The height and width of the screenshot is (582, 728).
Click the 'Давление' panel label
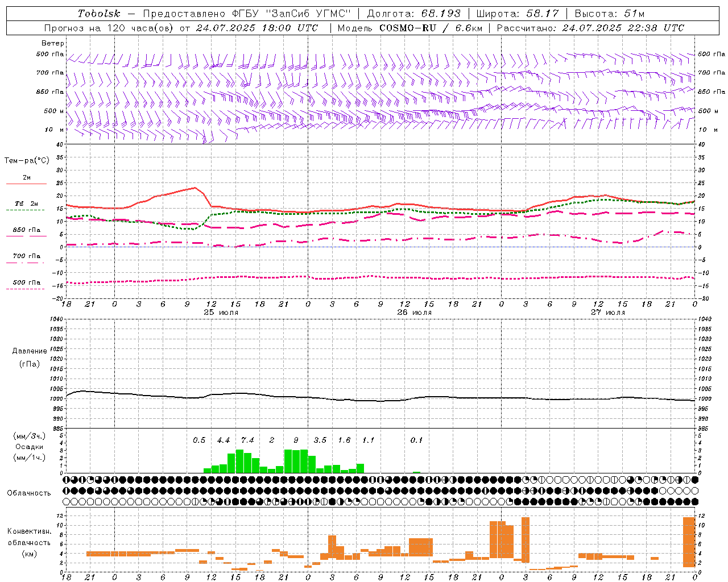click(x=30, y=351)
